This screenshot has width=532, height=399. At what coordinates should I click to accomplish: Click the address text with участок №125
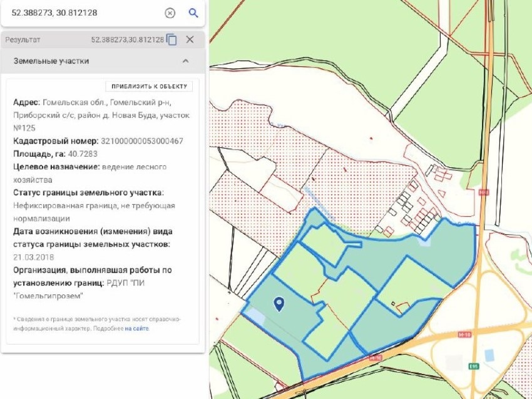click(x=101, y=115)
